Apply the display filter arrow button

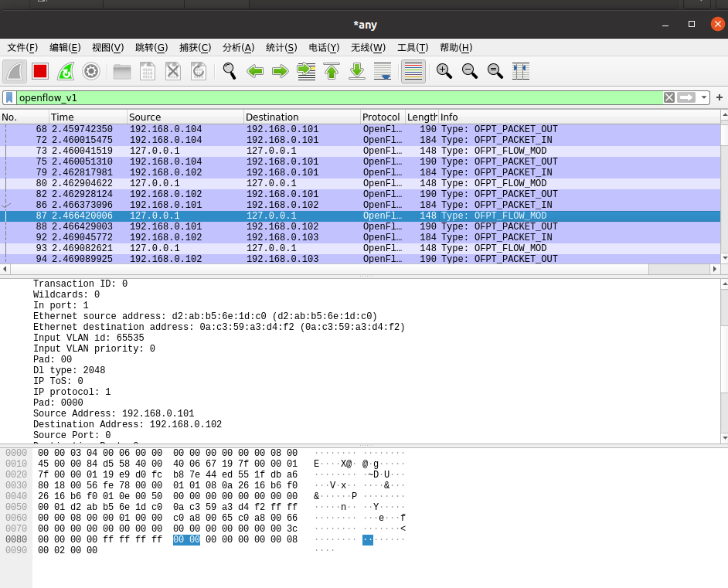686,97
